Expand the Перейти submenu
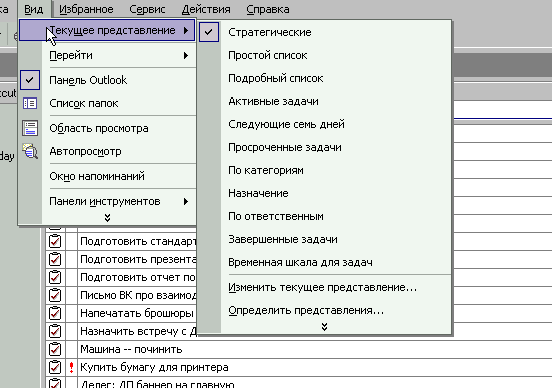Viewport: 552px width, 388px height. click(x=119, y=56)
